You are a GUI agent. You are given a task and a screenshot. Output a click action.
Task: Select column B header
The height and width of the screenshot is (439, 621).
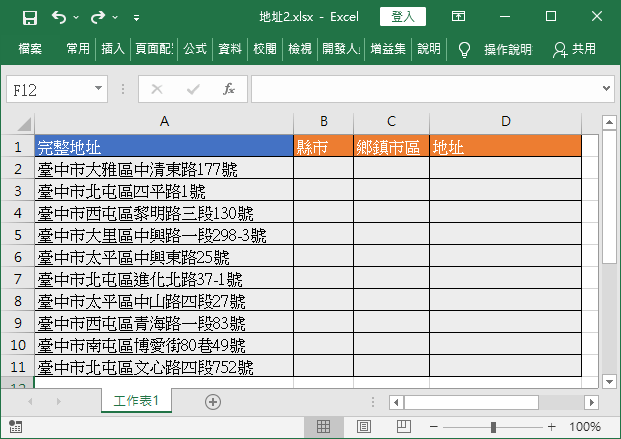tap(324, 121)
